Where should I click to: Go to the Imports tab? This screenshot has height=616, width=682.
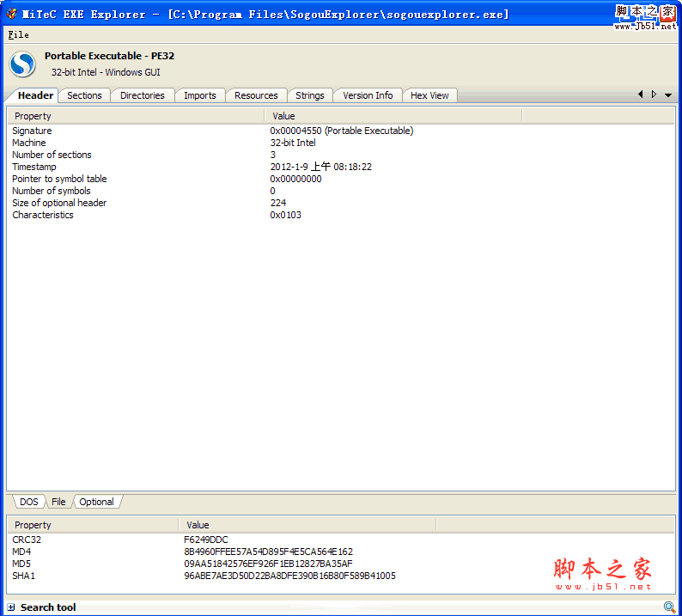[199, 95]
